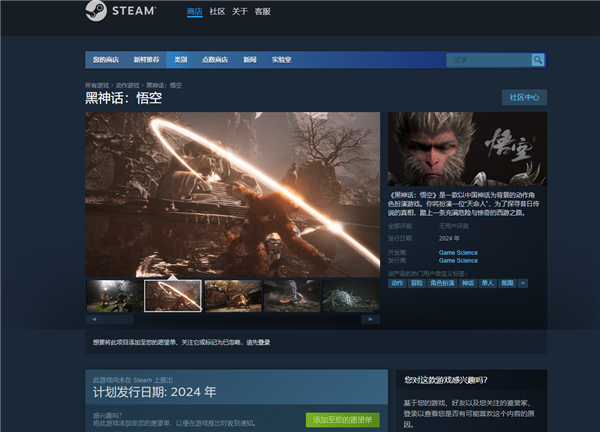Select the third autumn-forest thumbnail

click(x=233, y=296)
